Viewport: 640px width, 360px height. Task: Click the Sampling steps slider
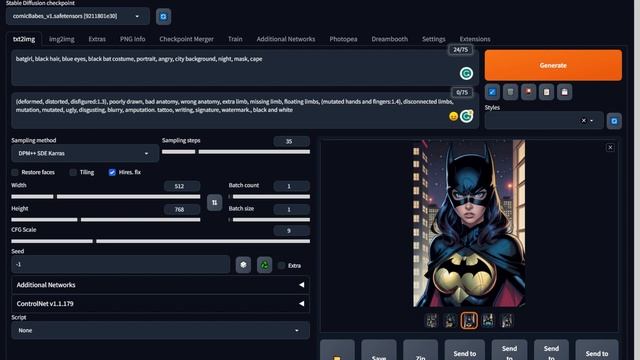point(236,152)
